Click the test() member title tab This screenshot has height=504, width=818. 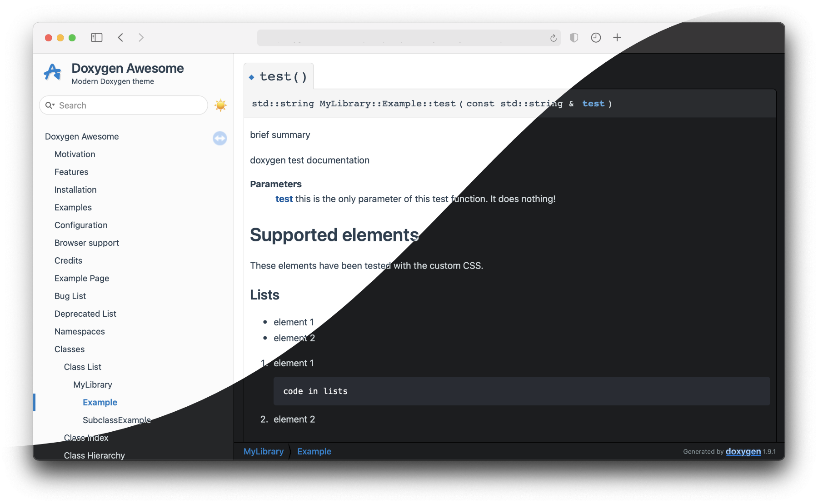(279, 76)
